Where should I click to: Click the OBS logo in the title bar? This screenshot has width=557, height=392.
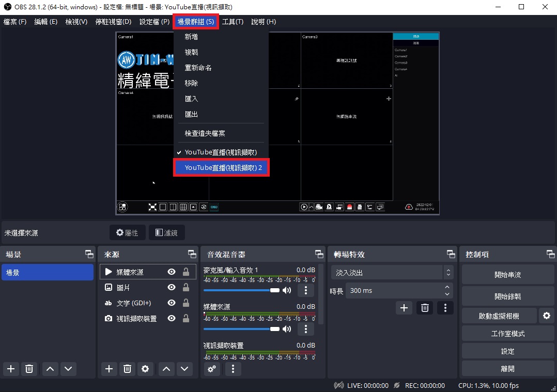(x=7, y=7)
